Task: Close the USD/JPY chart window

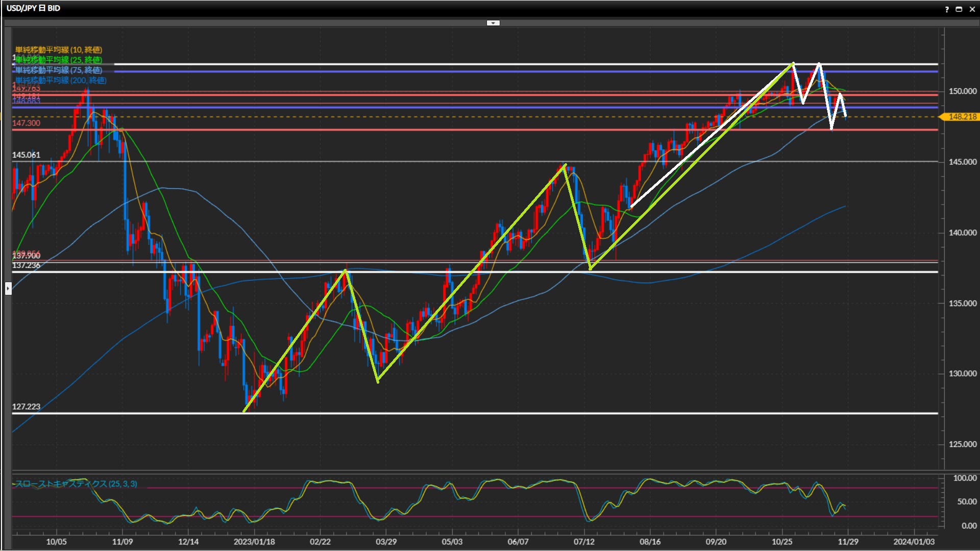Action: click(x=972, y=9)
